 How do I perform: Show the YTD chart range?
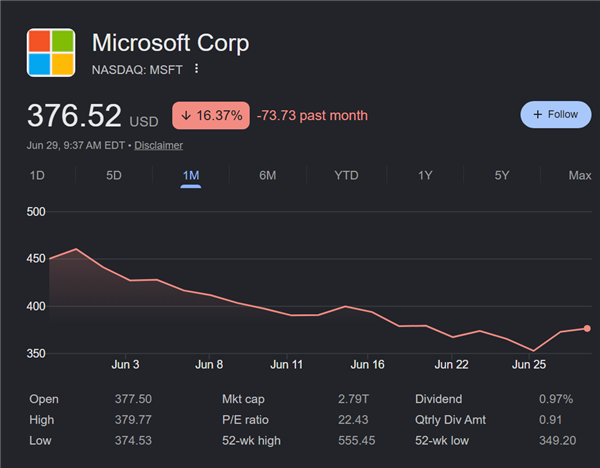346,175
